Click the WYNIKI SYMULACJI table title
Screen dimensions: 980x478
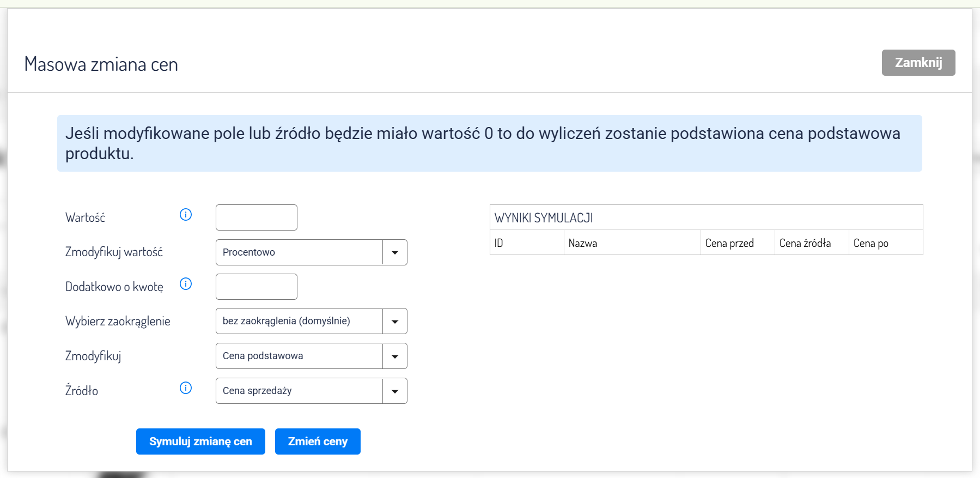click(544, 218)
